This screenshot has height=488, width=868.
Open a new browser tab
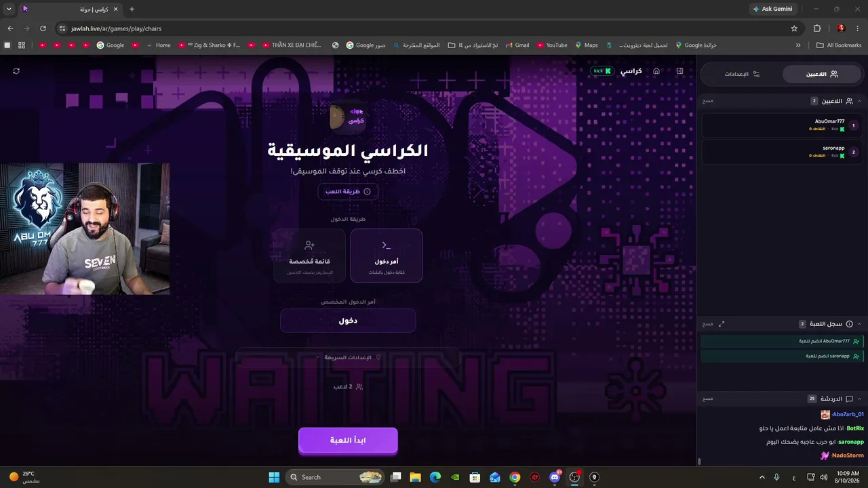pyautogui.click(x=132, y=9)
